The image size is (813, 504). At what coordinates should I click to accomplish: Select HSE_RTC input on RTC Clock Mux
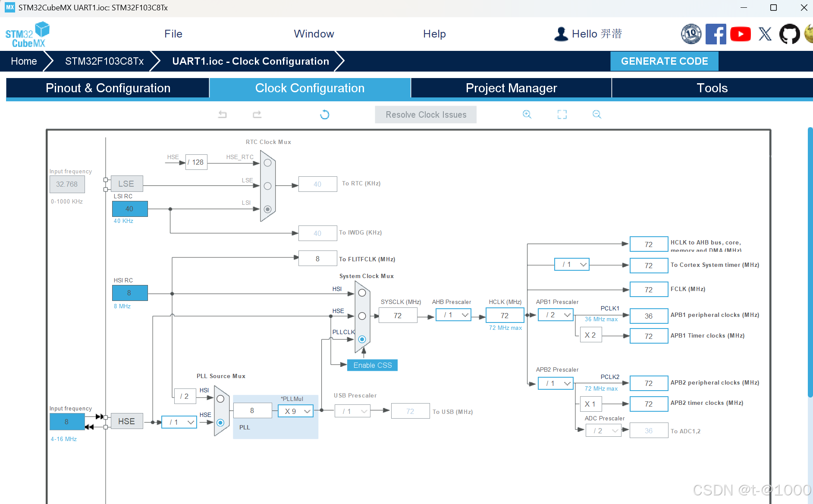click(x=267, y=163)
